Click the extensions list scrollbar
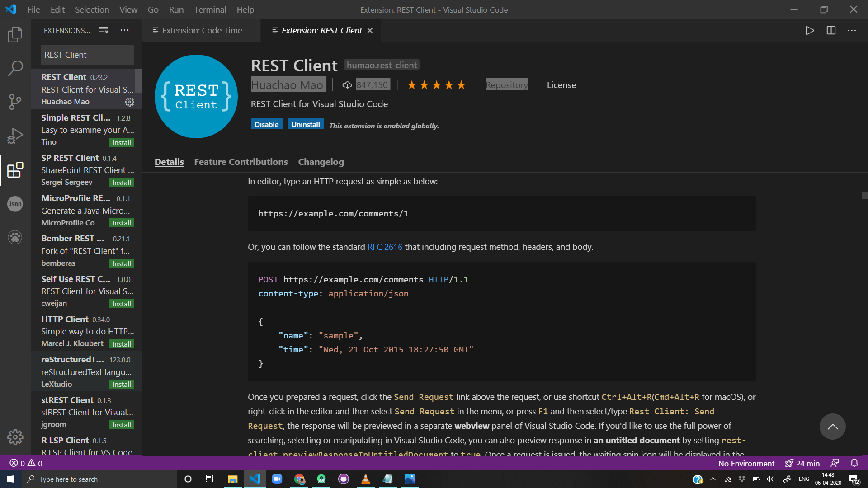 (x=138, y=80)
